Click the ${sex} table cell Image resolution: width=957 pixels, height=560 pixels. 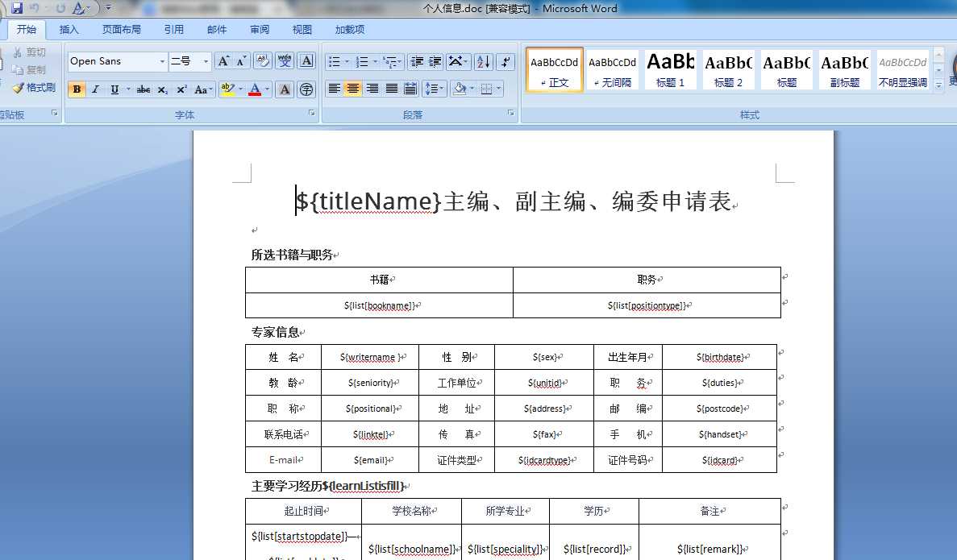coord(544,357)
